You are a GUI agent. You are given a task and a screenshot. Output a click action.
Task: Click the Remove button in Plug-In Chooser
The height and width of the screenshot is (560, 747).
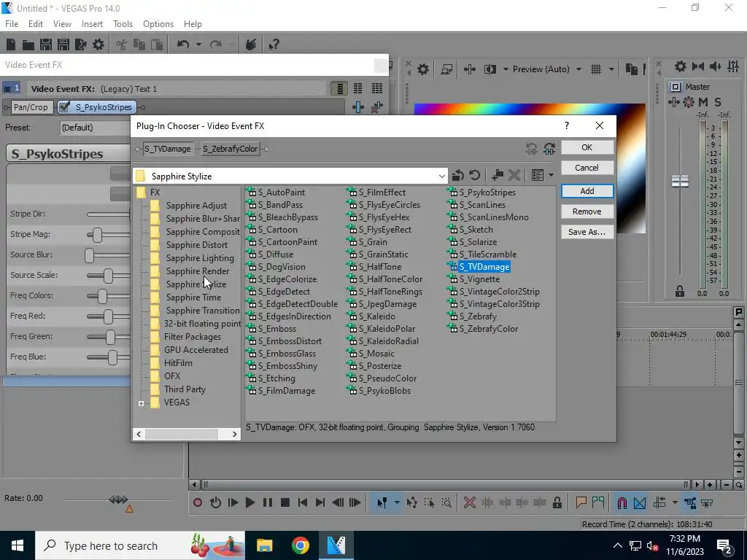pos(587,211)
